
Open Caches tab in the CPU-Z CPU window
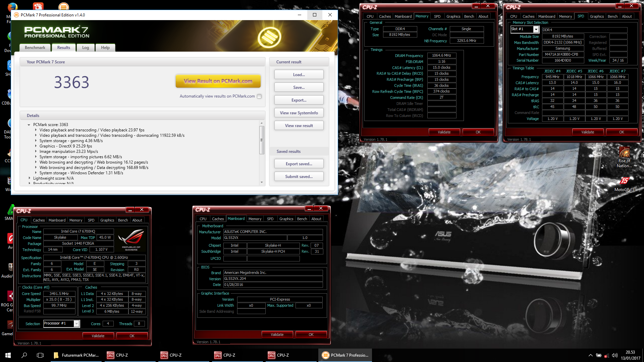pos(39,220)
